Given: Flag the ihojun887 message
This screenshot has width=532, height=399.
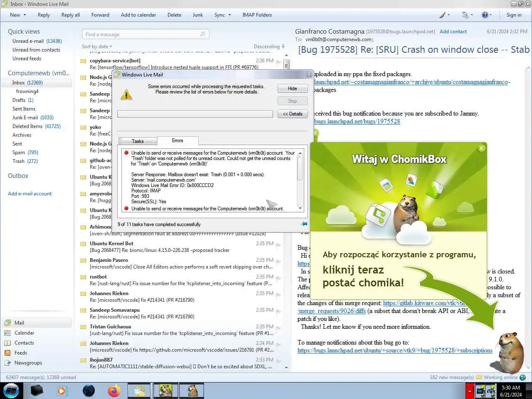Looking at the screenshot, I should click(x=278, y=362).
